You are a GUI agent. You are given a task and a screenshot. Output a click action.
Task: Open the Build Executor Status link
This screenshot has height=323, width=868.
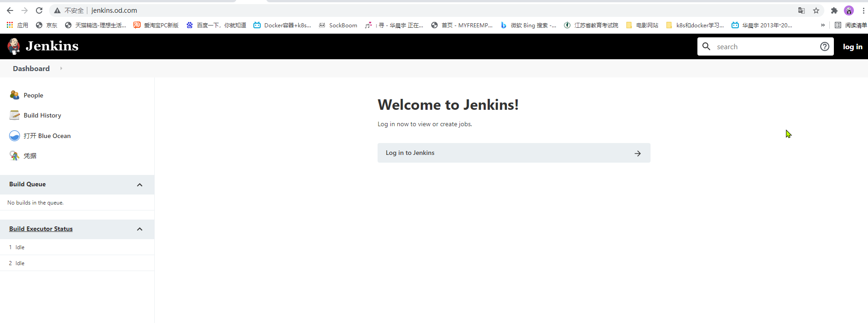(x=41, y=229)
